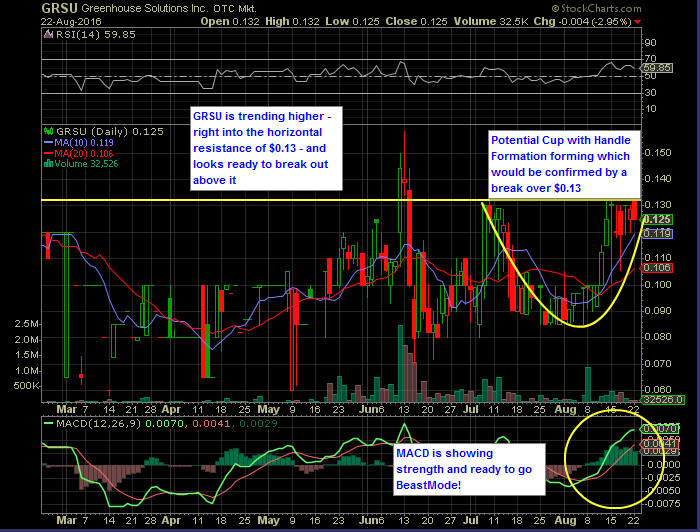Click the red 0.106 MA tag on right axis
The width and height of the screenshot is (700, 532).
click(x=657, y=268)
